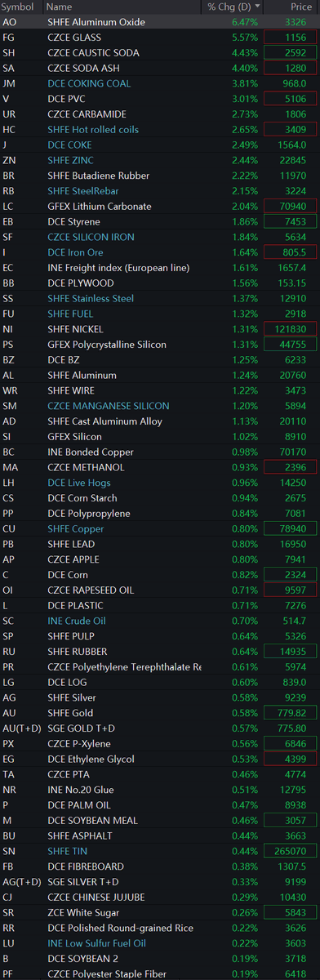Click the SHFE Silver entry
Screen dimensions: 320x980
[160, 697]
